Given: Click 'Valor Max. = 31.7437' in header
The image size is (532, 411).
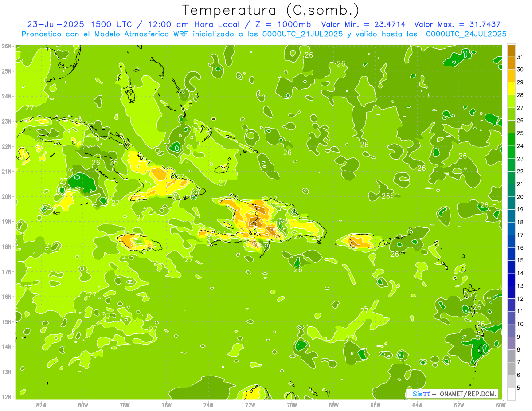Looking at the screenshot, I should 458,24.
